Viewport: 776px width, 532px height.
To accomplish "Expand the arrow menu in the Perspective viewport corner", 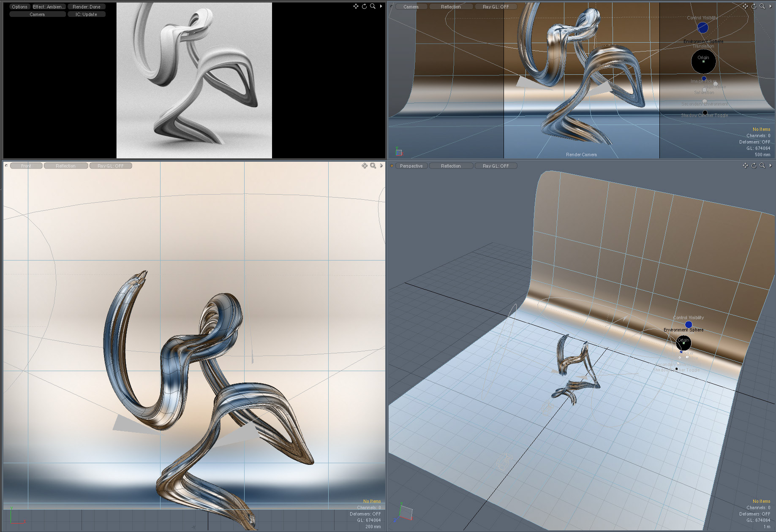I will point(771,166).
